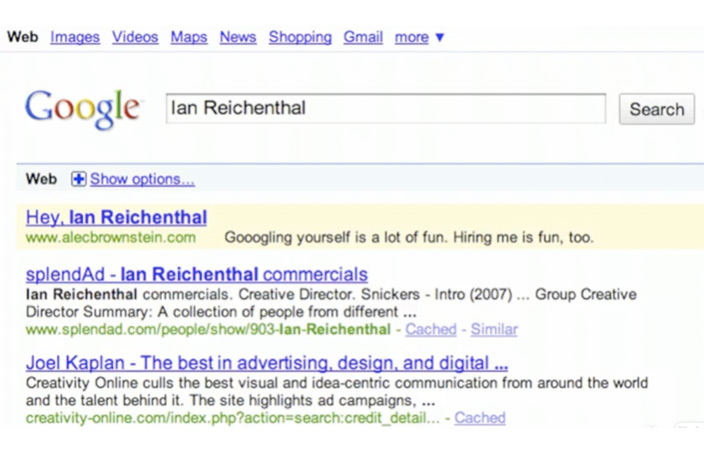The width and height of the screenshot is (704, 454).
Task: Open the 'Joel Kaplan - The best in advertising' result
Action: 267,363
